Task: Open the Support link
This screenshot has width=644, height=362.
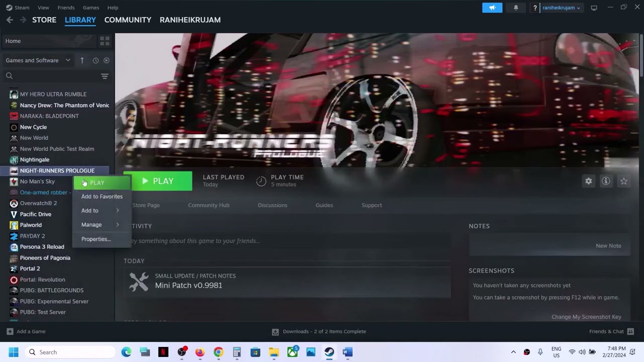Action: 372,205
